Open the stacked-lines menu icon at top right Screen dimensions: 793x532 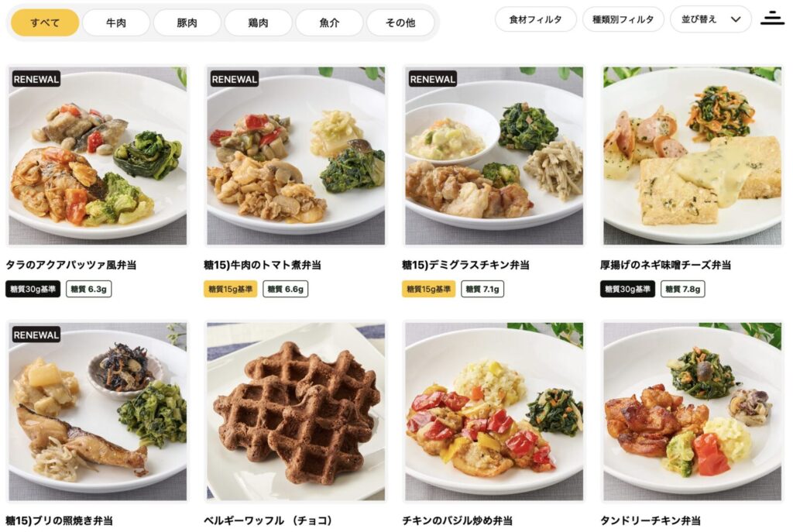point(772,19)
